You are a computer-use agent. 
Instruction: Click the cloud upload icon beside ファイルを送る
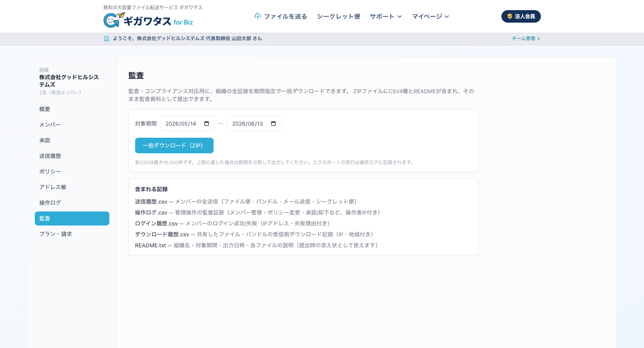(257, 16)
